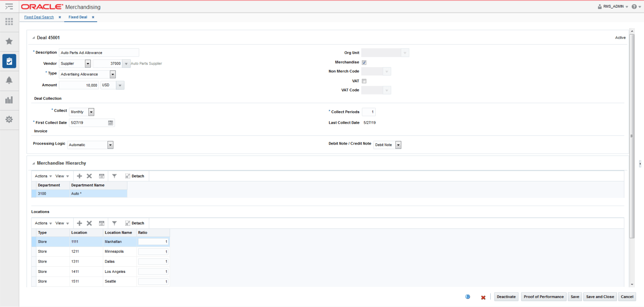The image size is (644, 307).
Task: Export Locations table to spreadsheet
Action: (102, 223)
